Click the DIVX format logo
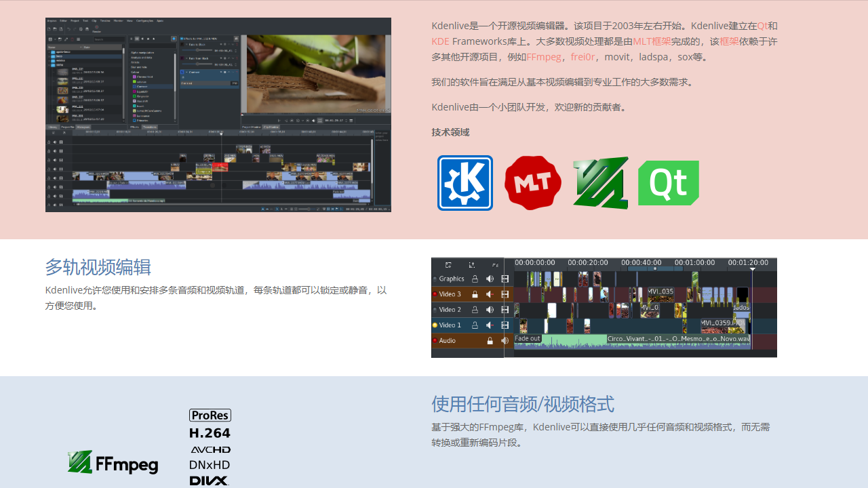The height and width of the screenshot is (488, 868). click(x=210, y=481)
